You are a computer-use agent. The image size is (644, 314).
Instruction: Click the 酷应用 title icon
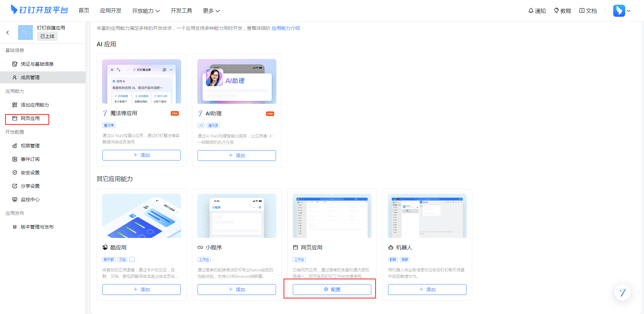pos(105,248)
